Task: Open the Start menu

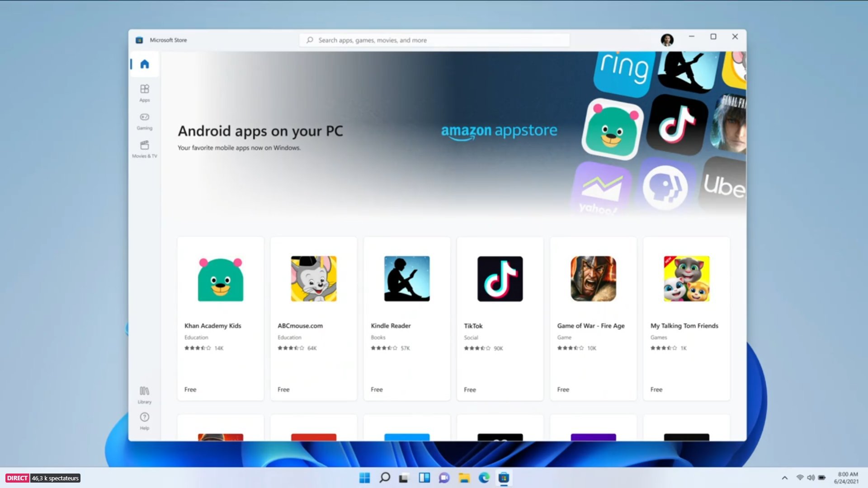Action: [364, 478]
